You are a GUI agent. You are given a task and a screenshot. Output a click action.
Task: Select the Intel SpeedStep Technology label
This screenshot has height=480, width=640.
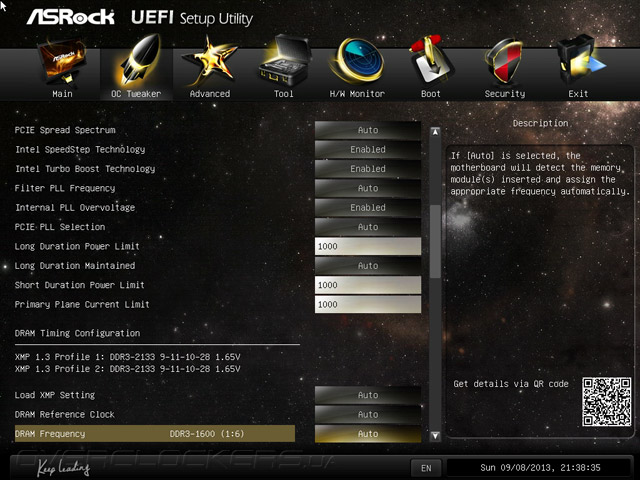pos(80,149)
